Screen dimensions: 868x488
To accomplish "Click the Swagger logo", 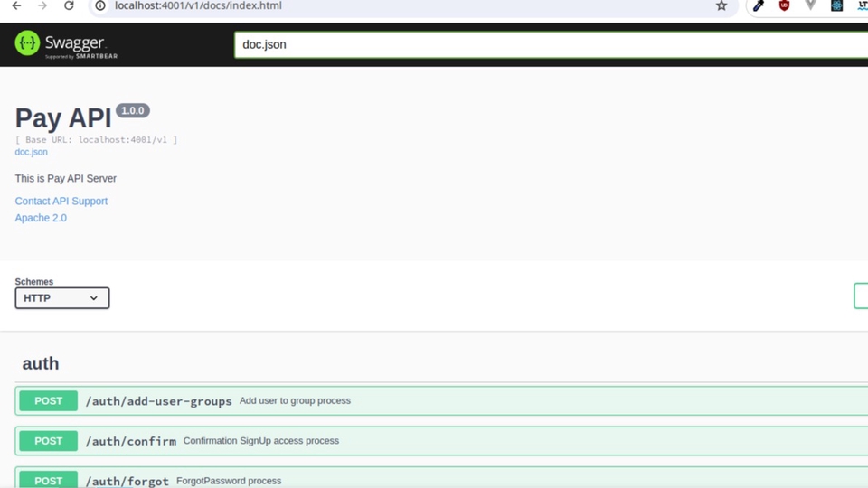I will coord(66,44).
